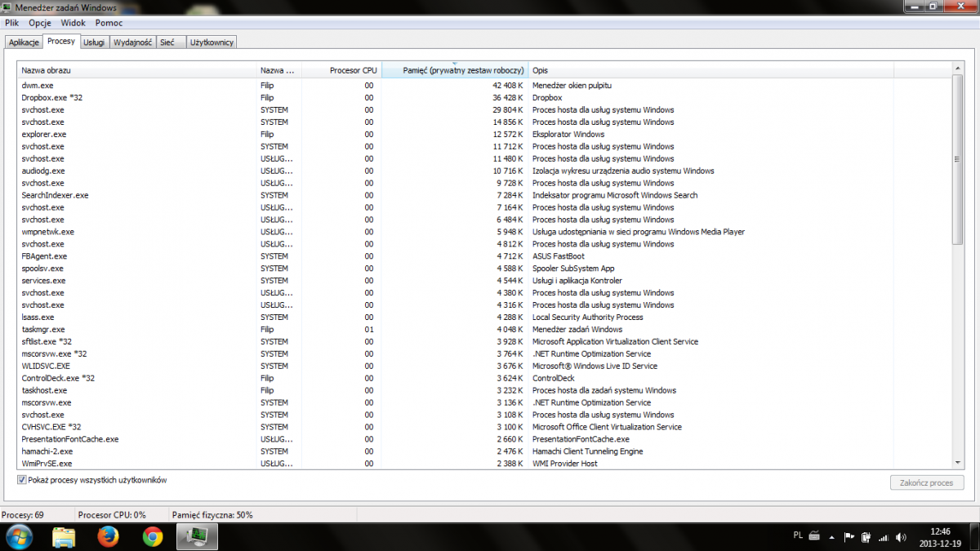Click the volume speaker tray icon
The width and height of the screenshot is (980, 551).
tap(900, 537)
